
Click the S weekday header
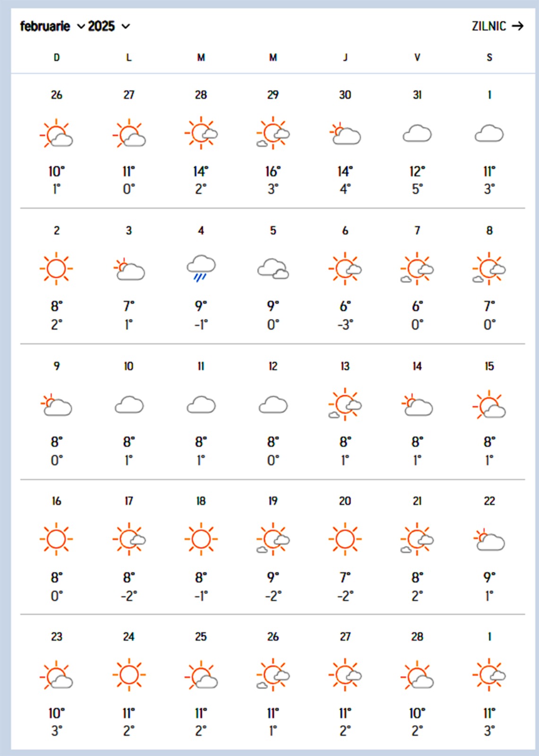tap(488, 57)
